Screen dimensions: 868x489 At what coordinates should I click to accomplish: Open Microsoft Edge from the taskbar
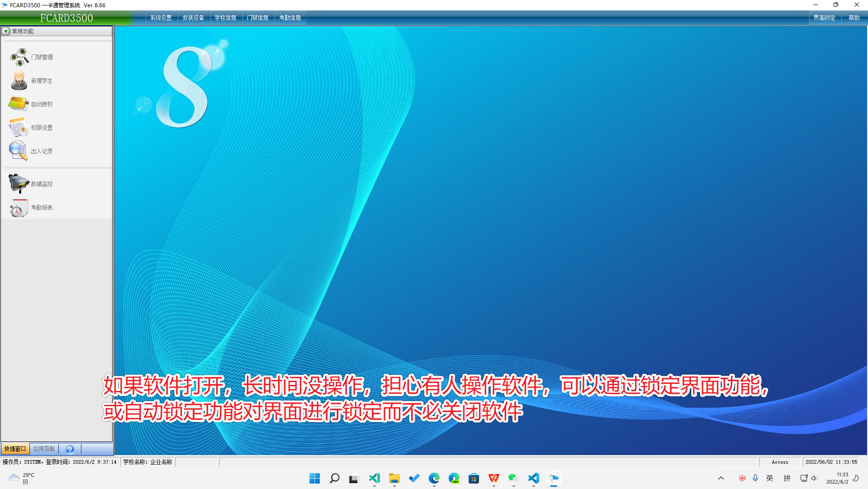(434, 478)
